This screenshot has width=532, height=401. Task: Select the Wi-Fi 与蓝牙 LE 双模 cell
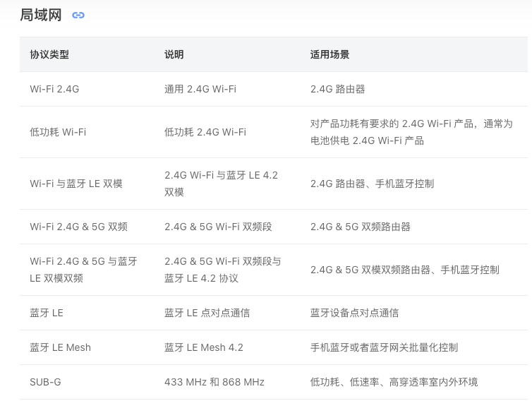(x=76, y=184)
